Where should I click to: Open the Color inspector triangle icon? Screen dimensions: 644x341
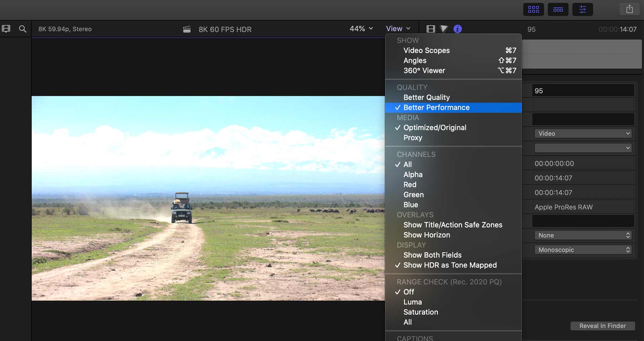[x=444, y=29]
